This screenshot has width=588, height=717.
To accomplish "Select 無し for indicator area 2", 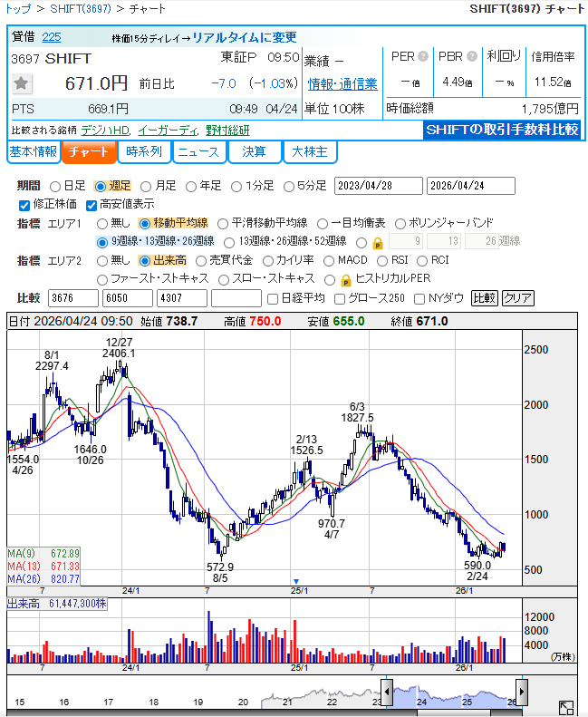I will click(102, 261).
